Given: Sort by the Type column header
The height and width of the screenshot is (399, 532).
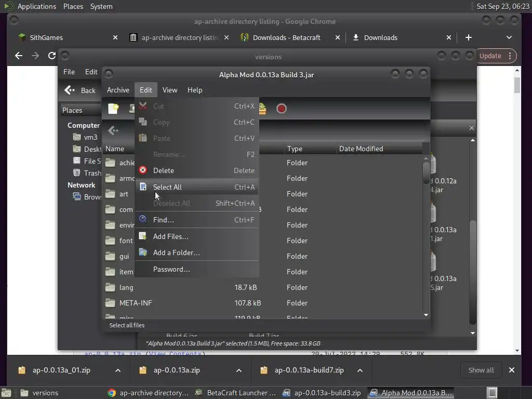Looking at the screenshot, I should click(x=310, y=149).
